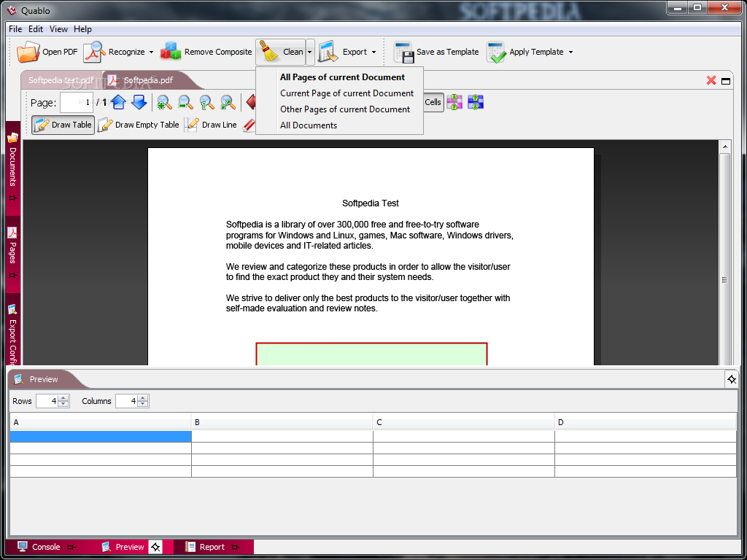Open the Help menu
This screenshot has width=747, height=560.
click(82, 29)
